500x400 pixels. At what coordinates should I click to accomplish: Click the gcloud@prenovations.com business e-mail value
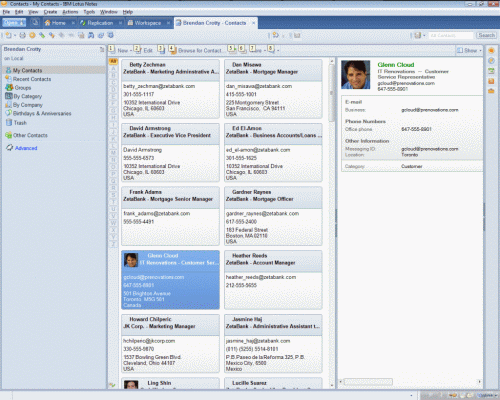click(430, 110)
